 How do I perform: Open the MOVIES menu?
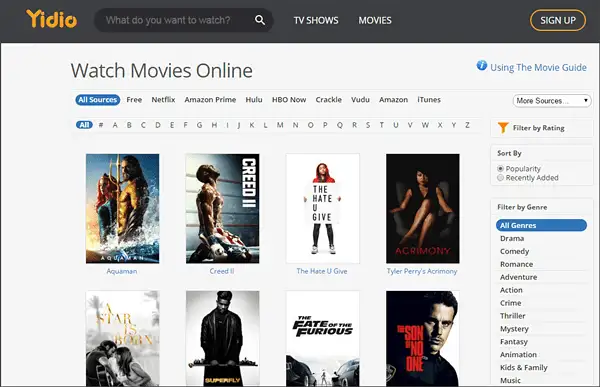[375, 20]
